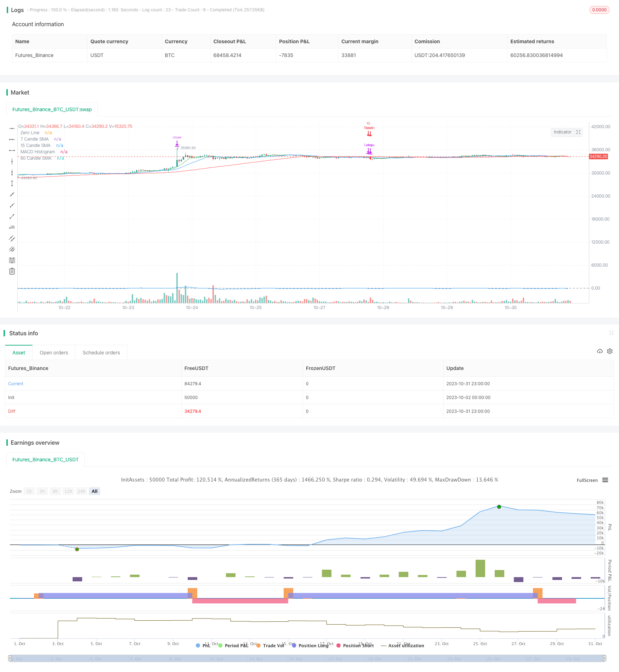Viewport: 619px width, 672px height.
Task: Select the horizontal ray line drawing tool
Action: [x=12, y=139]
